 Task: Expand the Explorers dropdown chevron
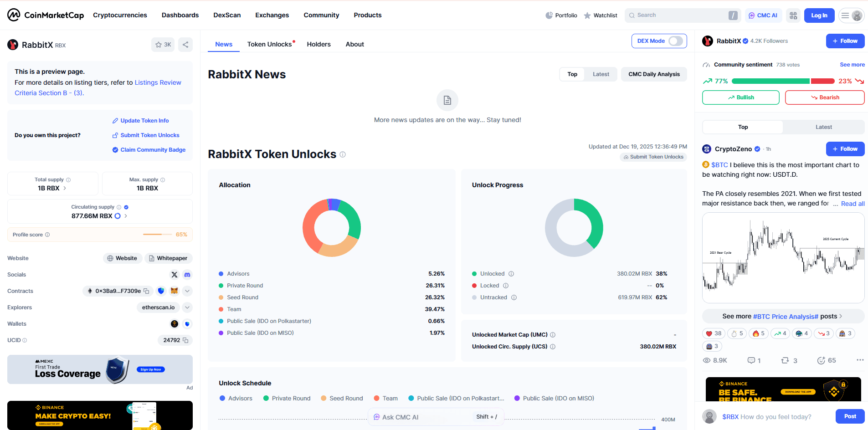[187, 307]
